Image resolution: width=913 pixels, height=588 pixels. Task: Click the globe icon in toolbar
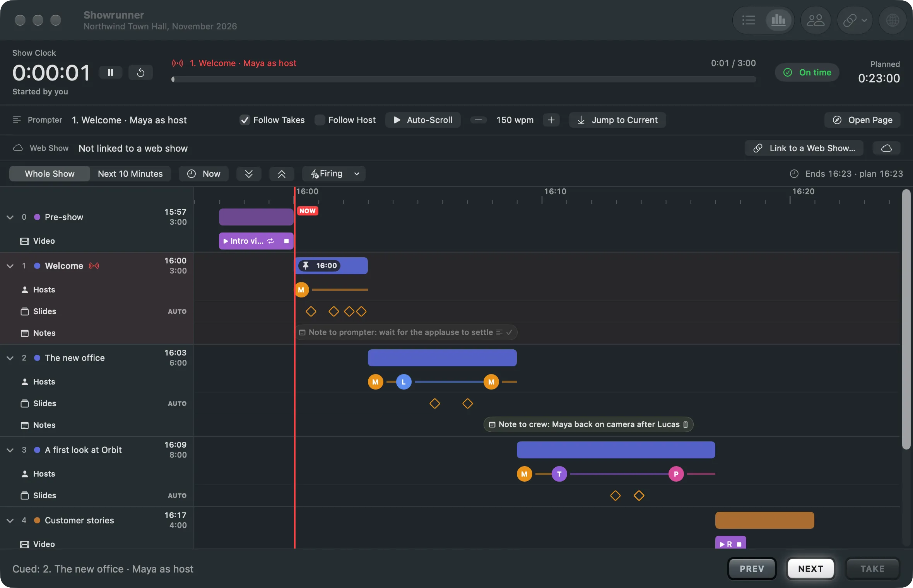pyautogui.click(x=892, y=20)
